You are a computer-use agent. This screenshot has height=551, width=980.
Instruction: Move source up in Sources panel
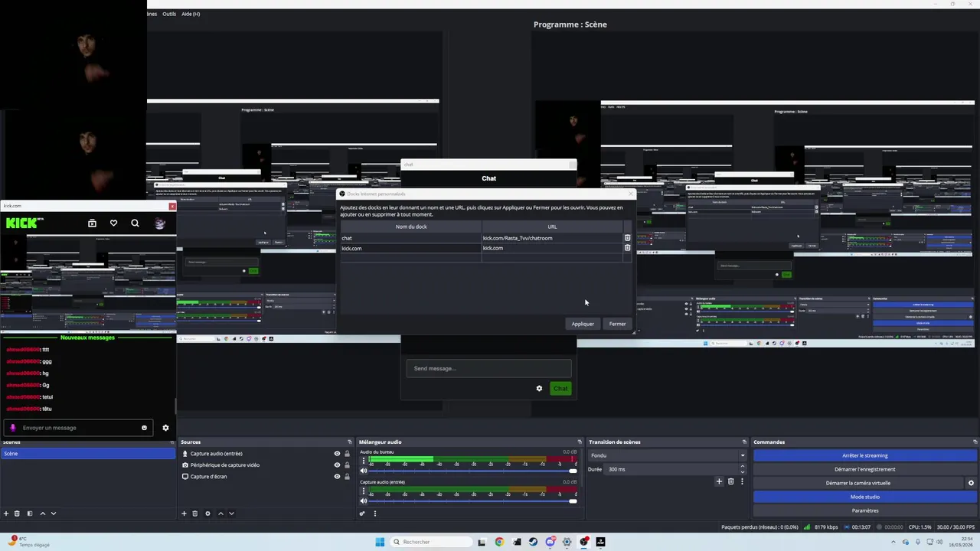coord(220,514)
